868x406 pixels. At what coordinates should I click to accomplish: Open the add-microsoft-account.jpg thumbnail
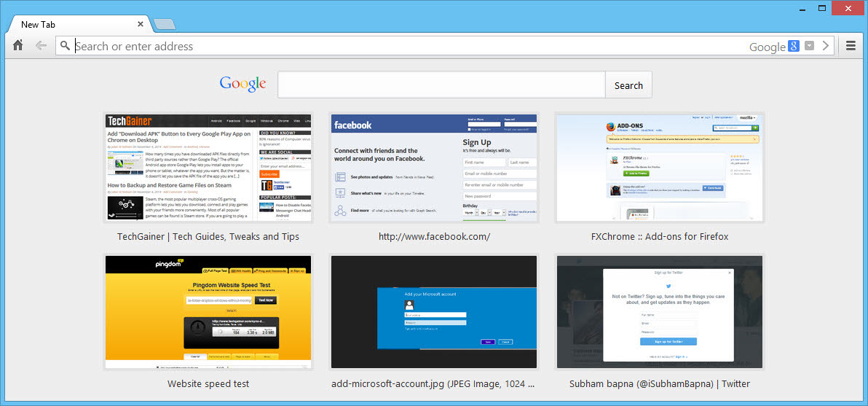point(434,313)
